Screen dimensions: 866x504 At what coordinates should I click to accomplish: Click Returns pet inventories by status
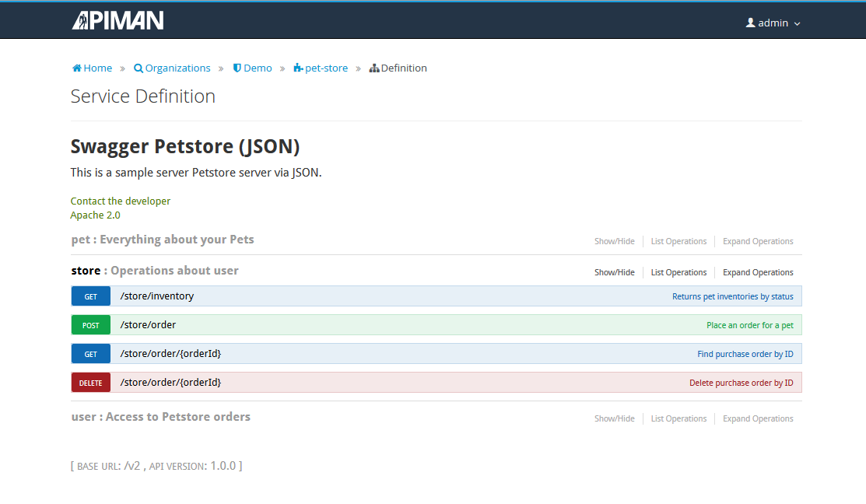pyautogui.click(x=732, y=296)
